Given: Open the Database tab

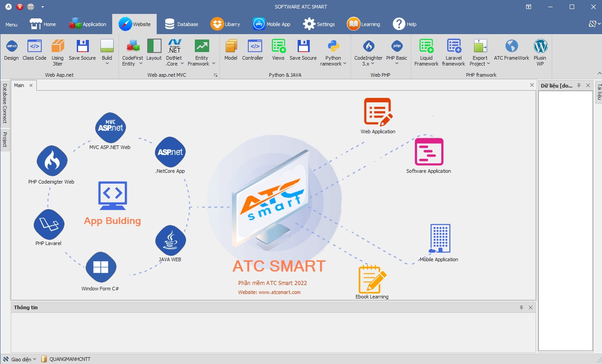Looking at the screenshot, I should (x=181, y=24).
